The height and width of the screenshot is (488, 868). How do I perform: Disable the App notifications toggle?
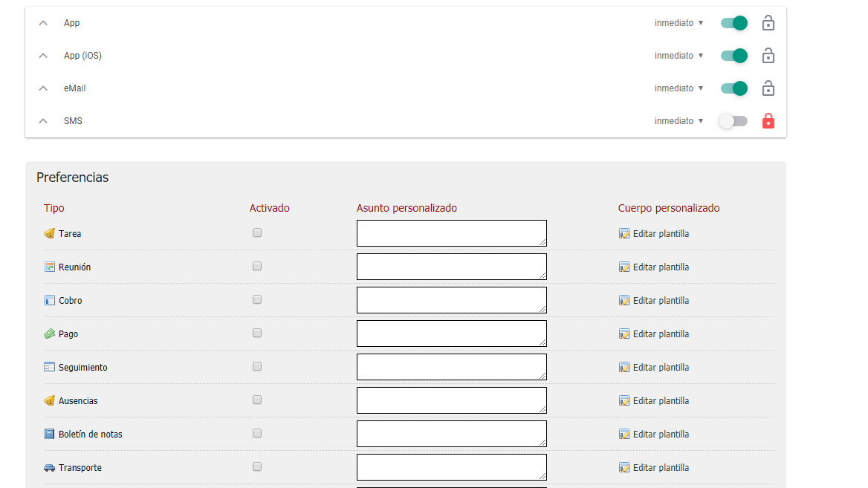pos(734,23)
